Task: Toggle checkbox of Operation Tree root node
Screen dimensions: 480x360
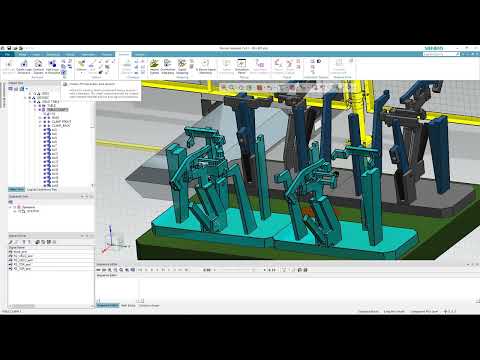Action: coord(14,207)
